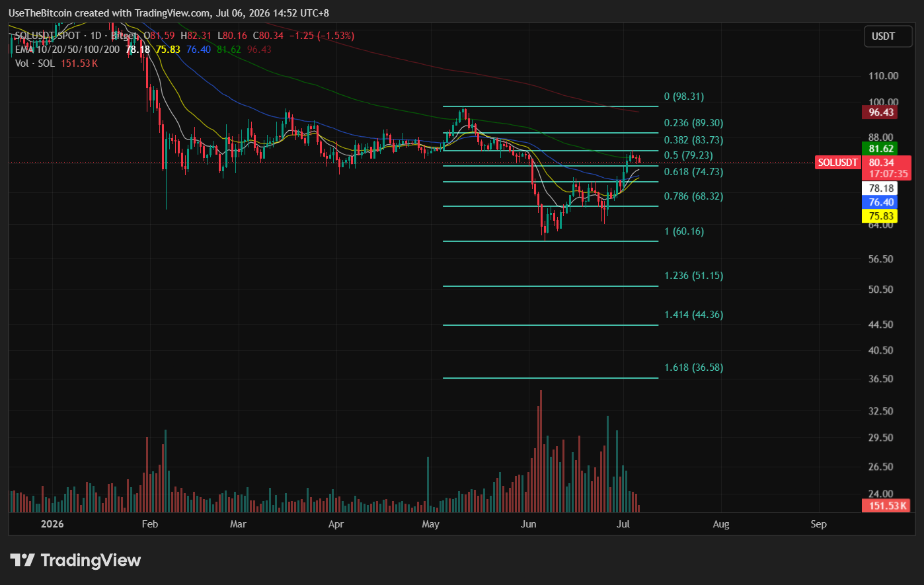This screenshot has width=924, height=585.
Task: Click the blue 76.40 price-axis tag
Action: (x=881, y=202)
